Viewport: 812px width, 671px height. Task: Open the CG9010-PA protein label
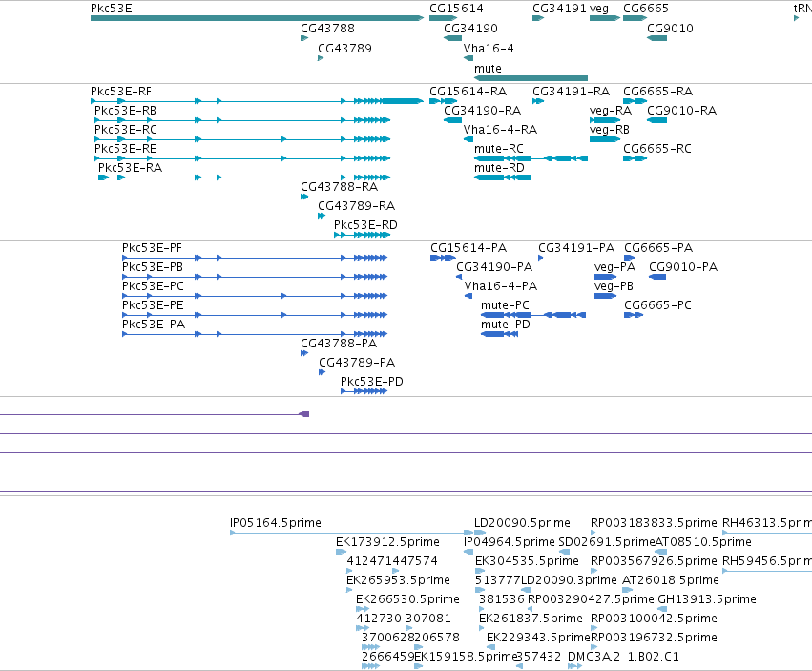(x=683, y=267)
